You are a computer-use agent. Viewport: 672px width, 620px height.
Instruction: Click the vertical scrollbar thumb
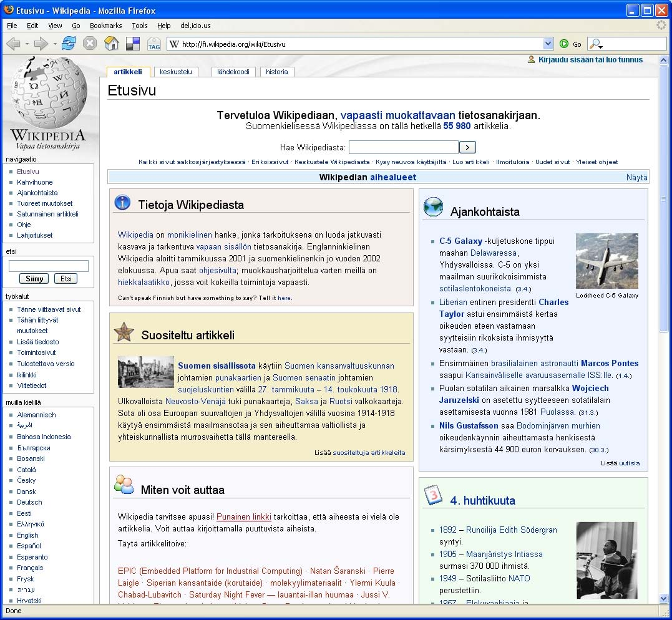pyautogui.click(x=663, y=199)
